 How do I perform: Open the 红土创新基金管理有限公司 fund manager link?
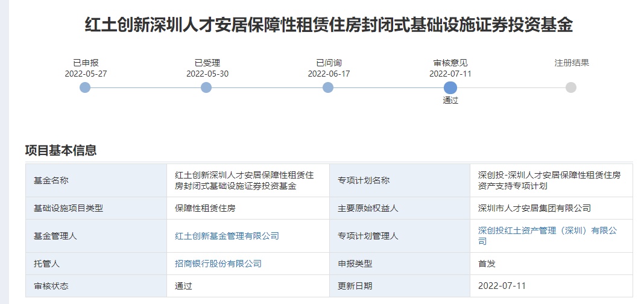pos(227,236)
